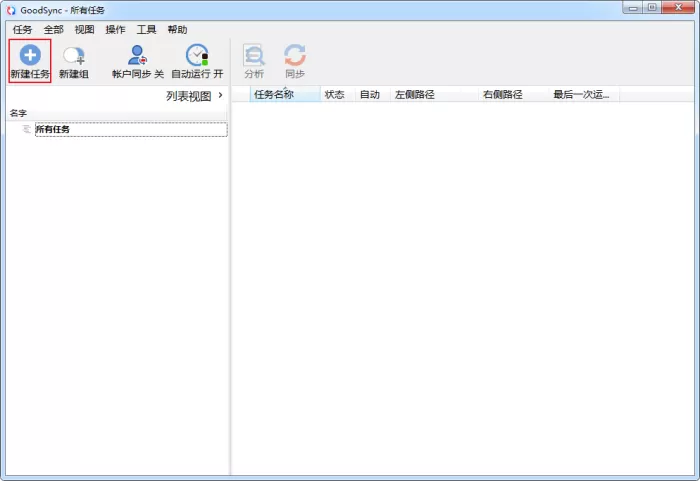Click the 分析 (Analyze) toolbar icon
Viewport: 700px width, 481px height.
pyautogui.click(x=254, y=55)
